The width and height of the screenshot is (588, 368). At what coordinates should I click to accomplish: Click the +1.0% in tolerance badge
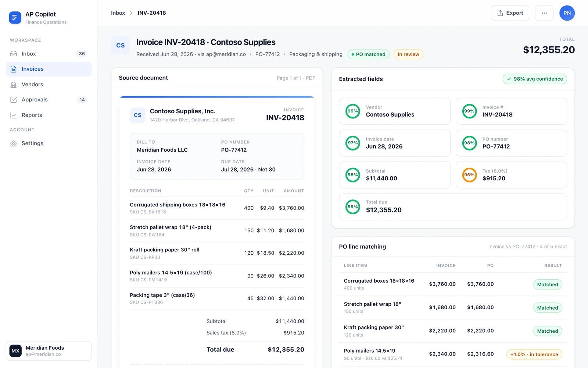(x=534, y=354)
